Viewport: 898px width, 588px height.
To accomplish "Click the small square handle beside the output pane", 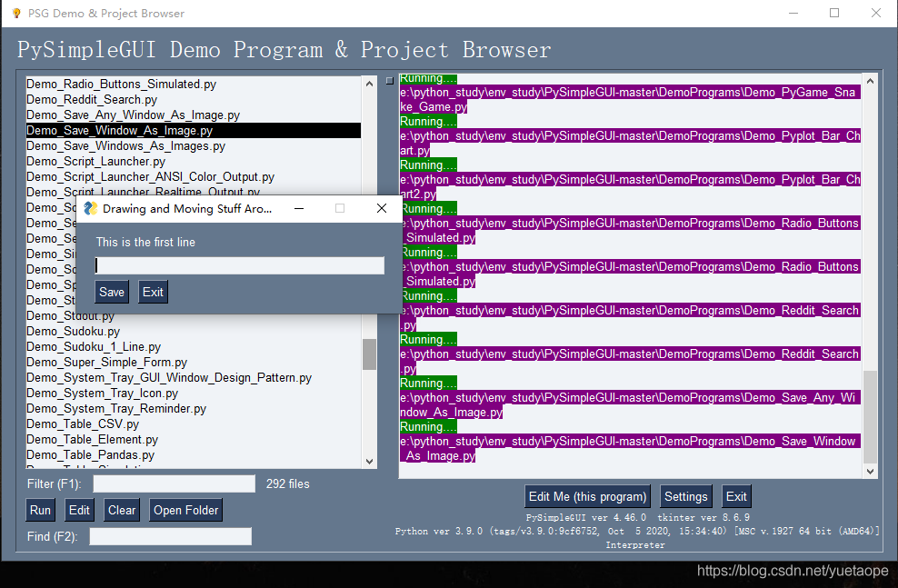I will tap(390, 81).
